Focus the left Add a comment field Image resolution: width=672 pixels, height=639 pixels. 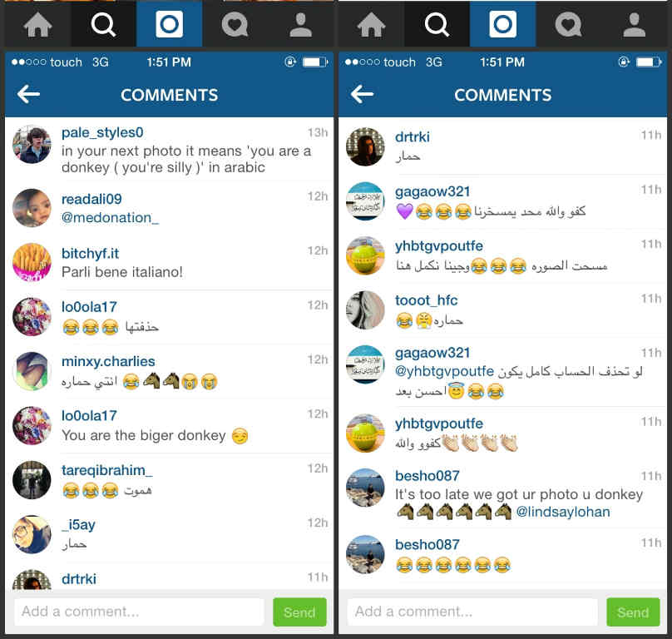[139, 612]
